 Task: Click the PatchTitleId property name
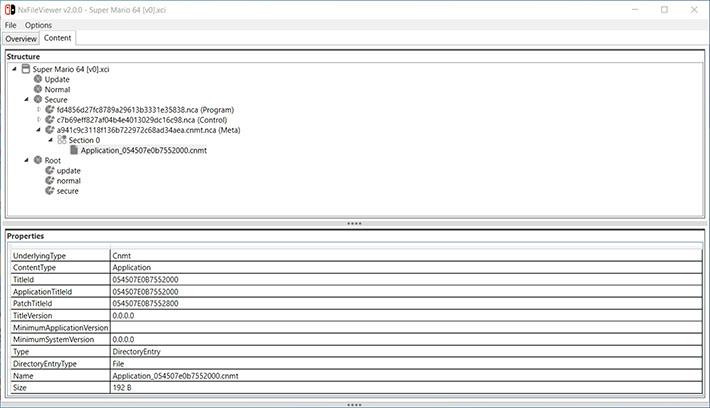pos(33,303)
